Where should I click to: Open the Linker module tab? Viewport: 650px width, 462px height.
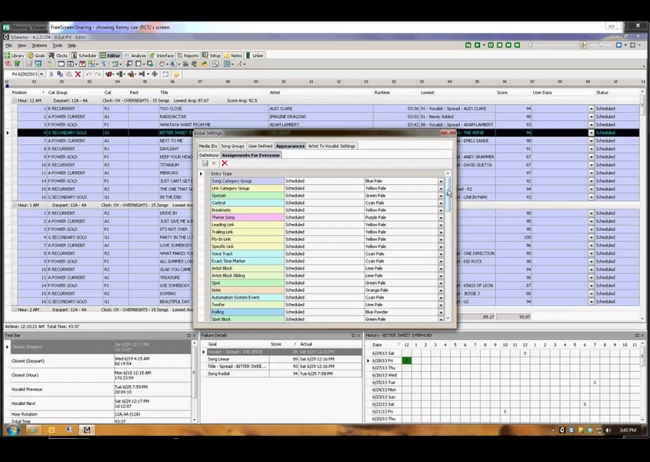(255, 55)
